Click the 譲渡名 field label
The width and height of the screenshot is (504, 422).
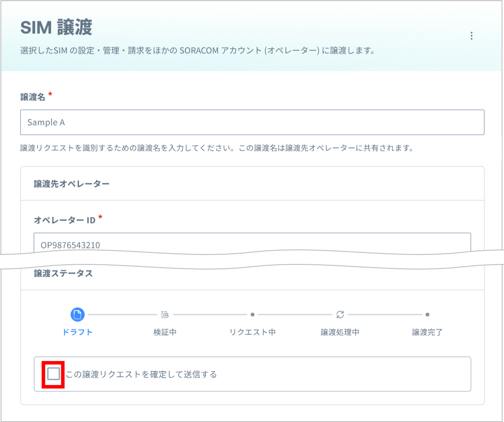[33, 97]
